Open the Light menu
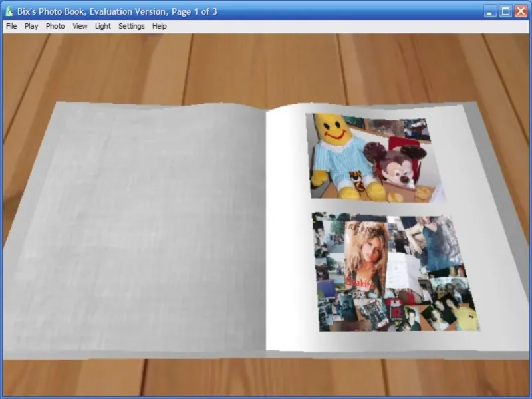Screen dimensions: 532x399 (103, 26)
